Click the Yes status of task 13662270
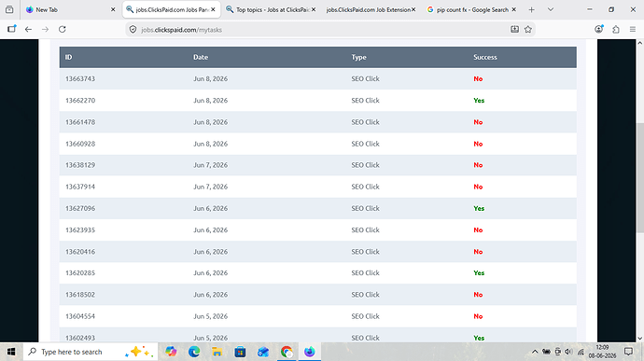Screen dimensions: 644x361 pos(479,101)
